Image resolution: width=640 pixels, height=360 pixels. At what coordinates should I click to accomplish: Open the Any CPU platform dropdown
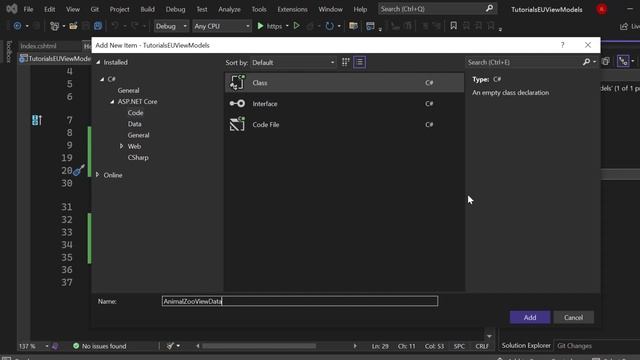click(x=221, y=26)
